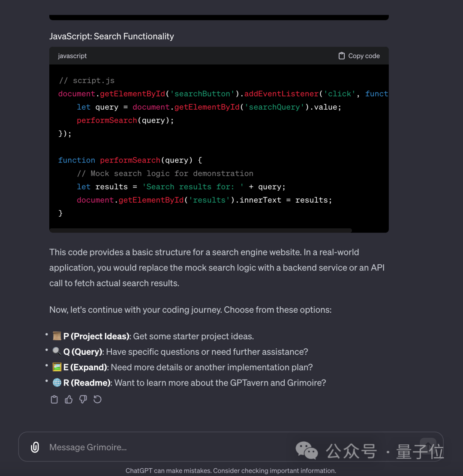Choose the R (Readme) option text
463x476 pixels.
(87, 383)
